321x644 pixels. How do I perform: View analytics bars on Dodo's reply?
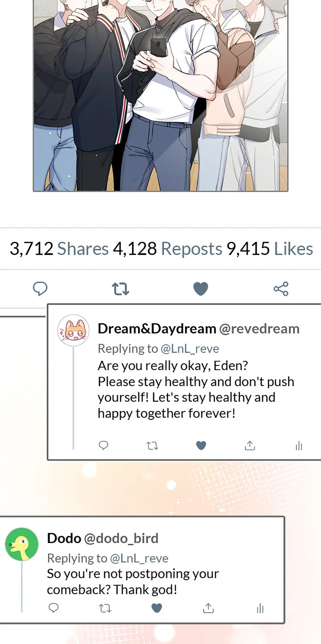(260, 608)
